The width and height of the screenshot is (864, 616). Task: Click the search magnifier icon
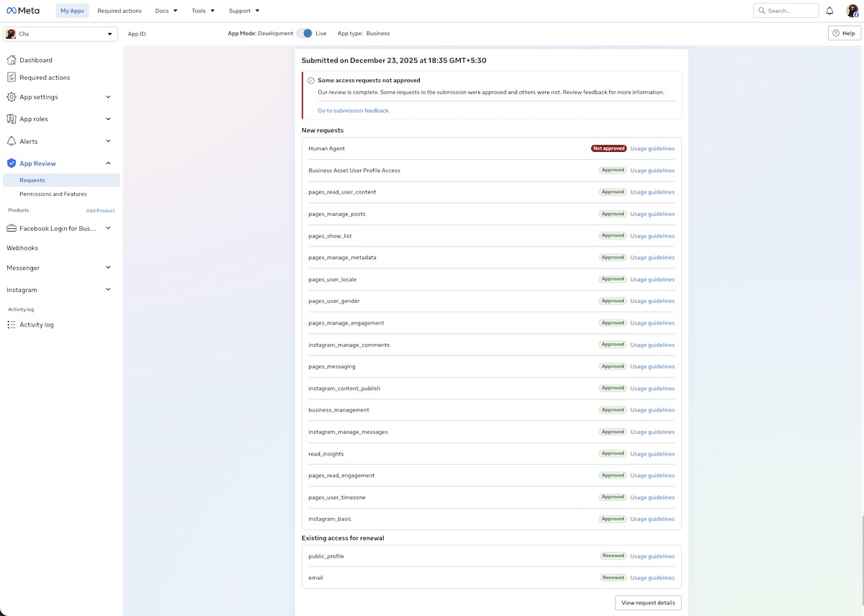tap(762, 11)
